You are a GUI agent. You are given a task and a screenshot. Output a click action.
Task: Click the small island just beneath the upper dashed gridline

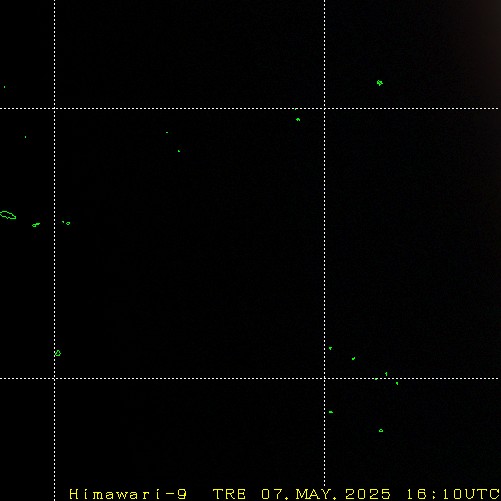[x=298, y=119]
